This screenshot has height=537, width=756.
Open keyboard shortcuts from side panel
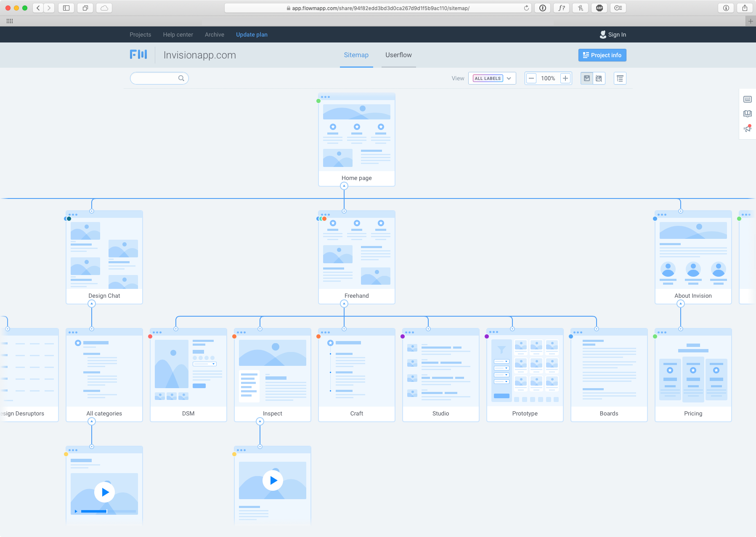[748, 99]
